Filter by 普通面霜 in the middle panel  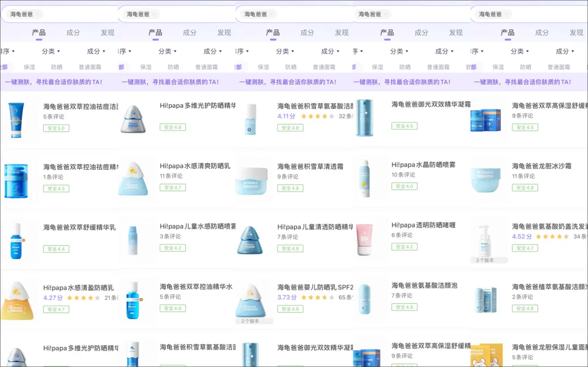pos(324,67)
